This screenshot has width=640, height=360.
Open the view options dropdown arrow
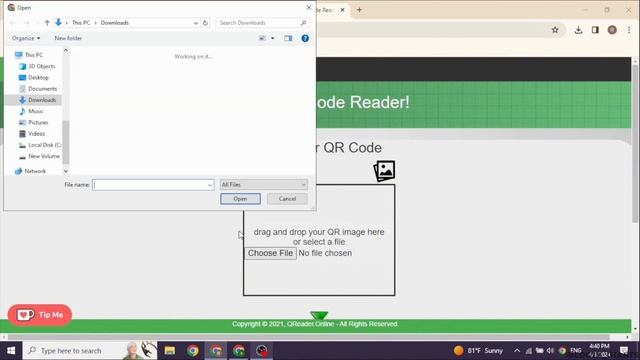click(x=273, y=38)
